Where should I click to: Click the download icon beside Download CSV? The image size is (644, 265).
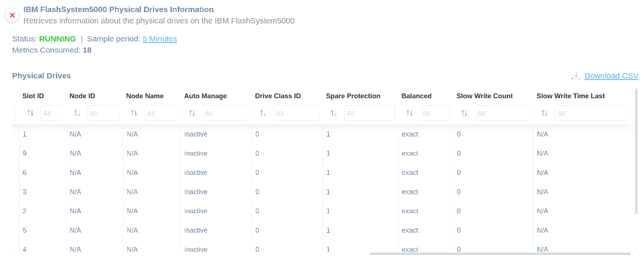pyautogui.click(x=576, y=75)
